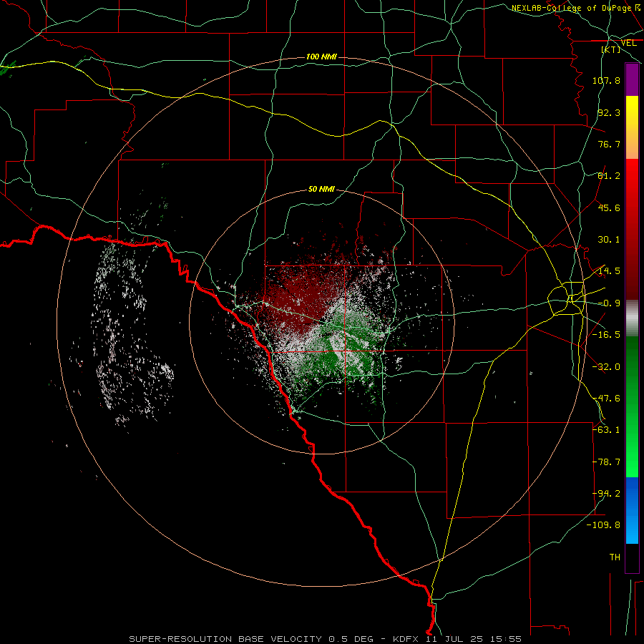Click the -109.8 velocity scale value

[603, 525]
